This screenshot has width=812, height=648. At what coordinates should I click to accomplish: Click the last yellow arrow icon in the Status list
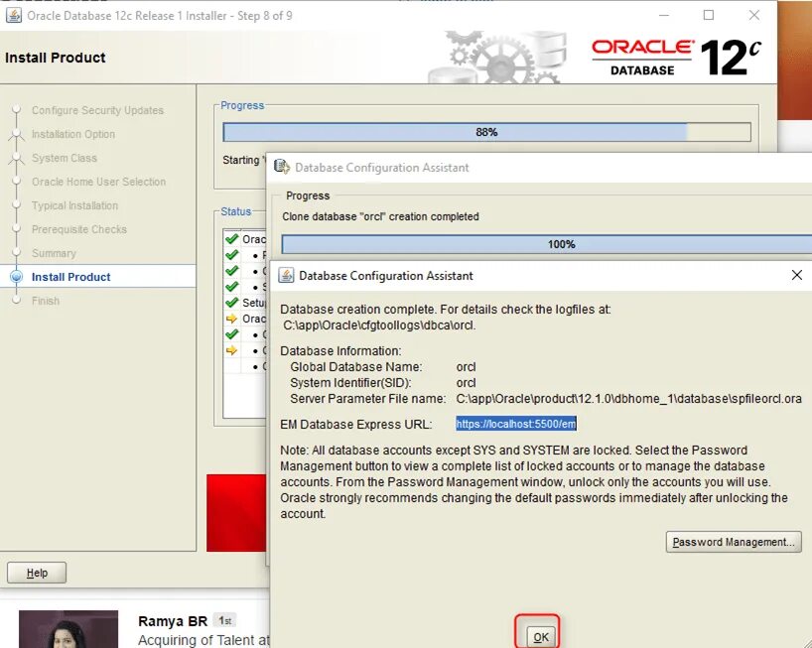[x=231, y=350]
